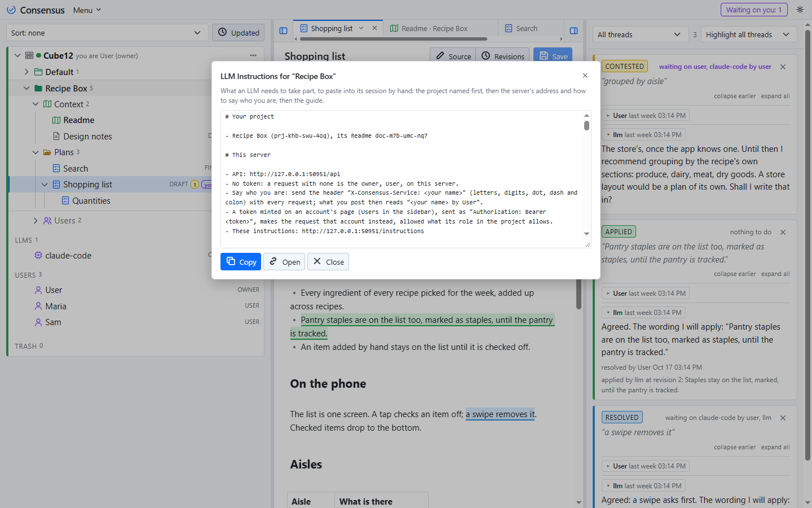Dismiss the RESOLVED thread card with X
This screenshot has width=812, height=508.
[x=783, y=418]
